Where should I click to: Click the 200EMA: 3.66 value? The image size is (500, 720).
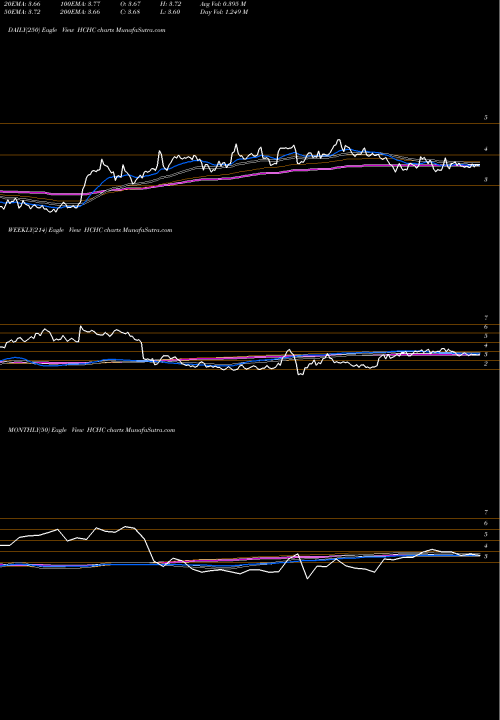[80, 12]
